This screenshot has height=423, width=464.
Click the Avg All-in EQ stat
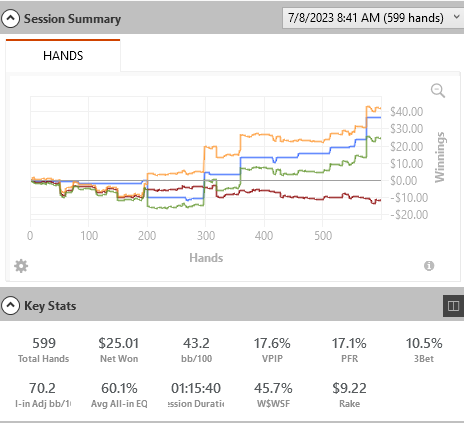tap(119, 395)
